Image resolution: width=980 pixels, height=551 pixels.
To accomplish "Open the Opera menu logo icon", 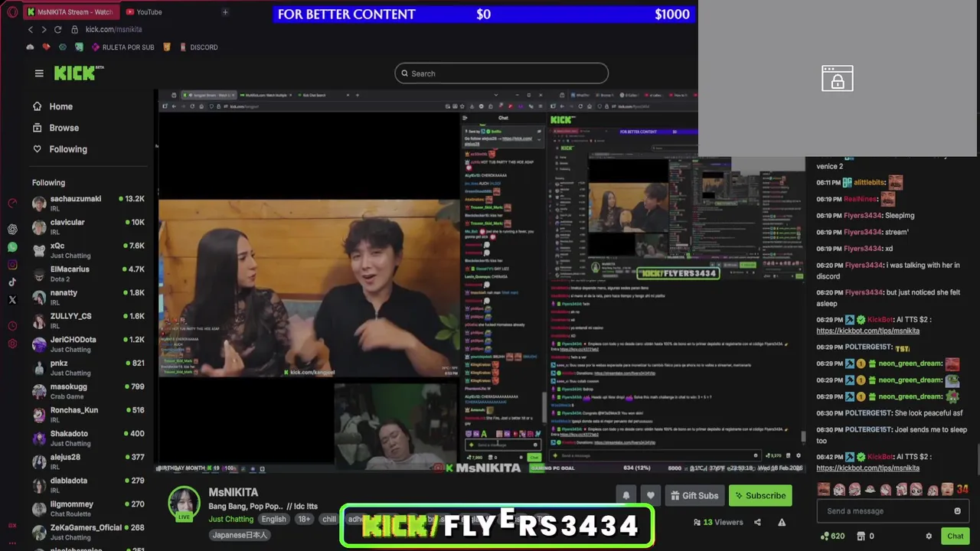I will coord(12,11).
